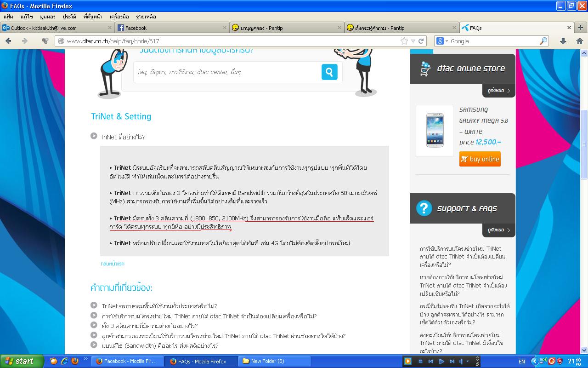Click 'ดูทั้งหมด' under support & FAQs
The image size is (588, 368).
[498, 230]
